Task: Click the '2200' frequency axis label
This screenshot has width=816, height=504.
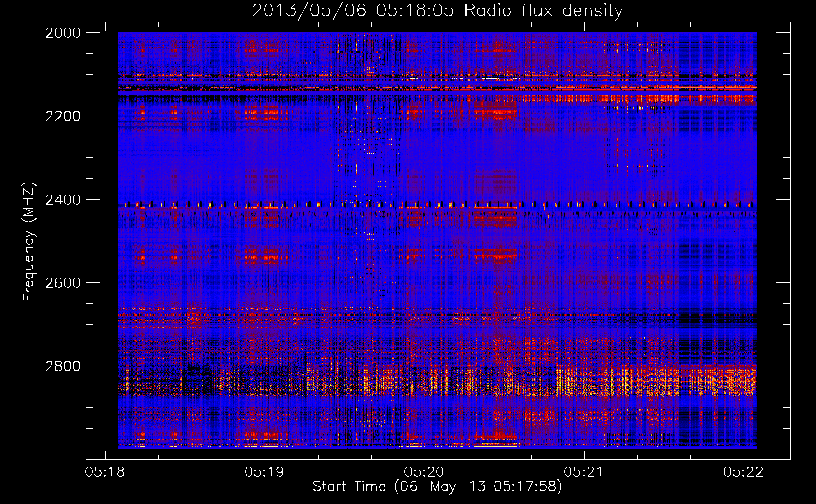Action: coord(63,116)
